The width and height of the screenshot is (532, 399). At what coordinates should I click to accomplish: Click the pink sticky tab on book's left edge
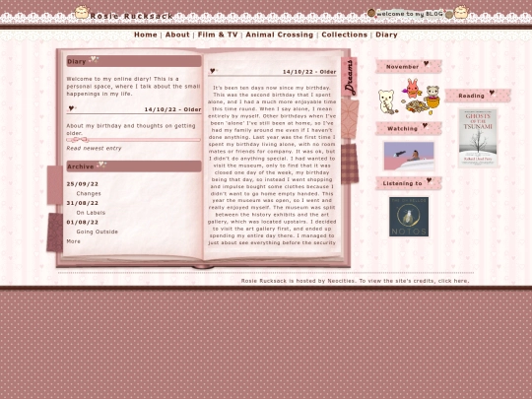pos(54,185)
